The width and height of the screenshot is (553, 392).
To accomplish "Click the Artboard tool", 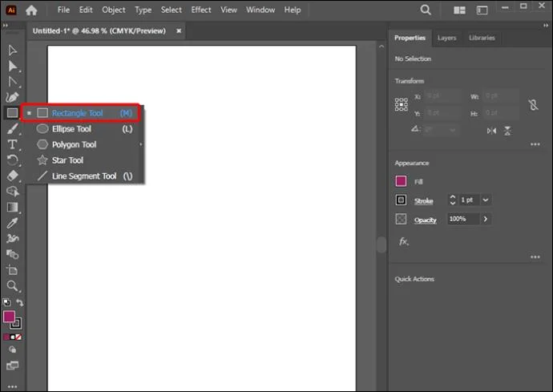I will tap(12, 270).
